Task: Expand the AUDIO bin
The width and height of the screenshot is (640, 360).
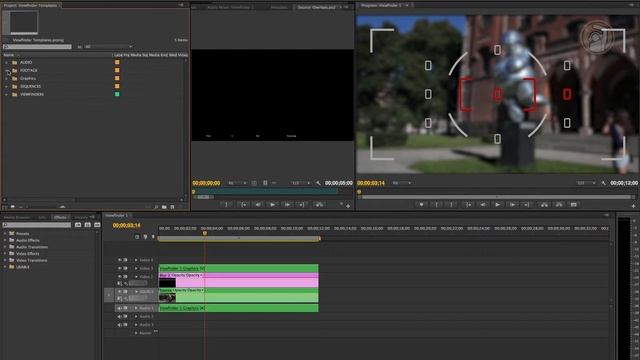Action: click(x=7, y=62)
